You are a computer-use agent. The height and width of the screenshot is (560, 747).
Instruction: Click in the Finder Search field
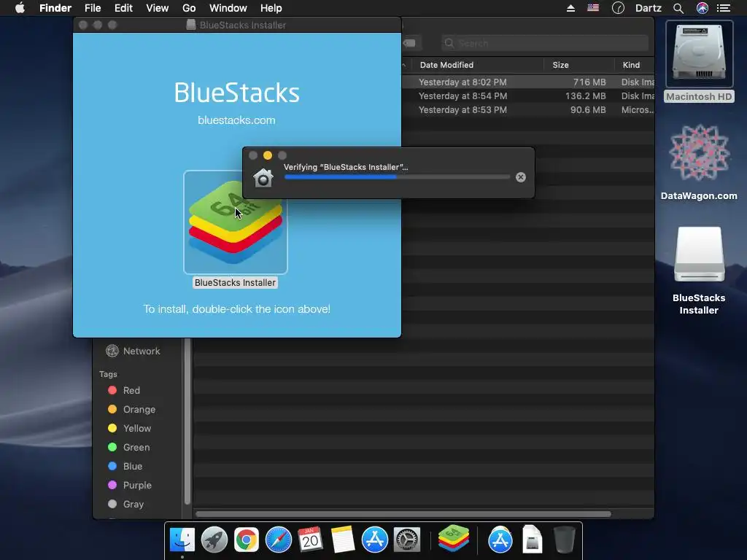(544, 43)
